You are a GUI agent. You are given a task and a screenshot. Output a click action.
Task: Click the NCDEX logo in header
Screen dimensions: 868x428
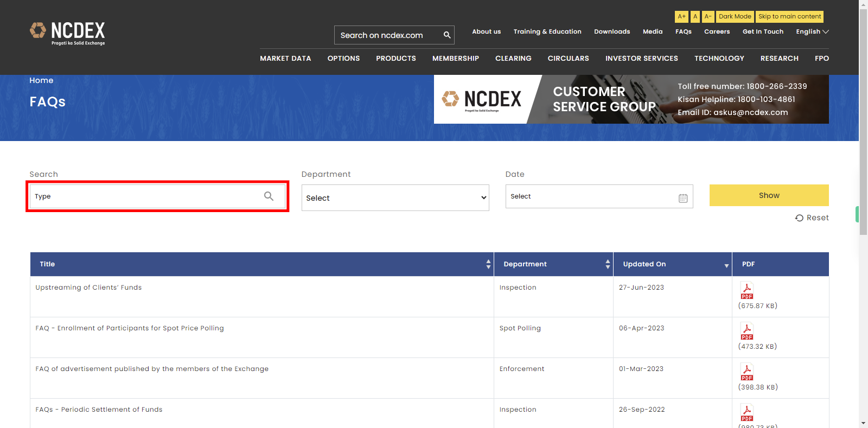(67, 34)
